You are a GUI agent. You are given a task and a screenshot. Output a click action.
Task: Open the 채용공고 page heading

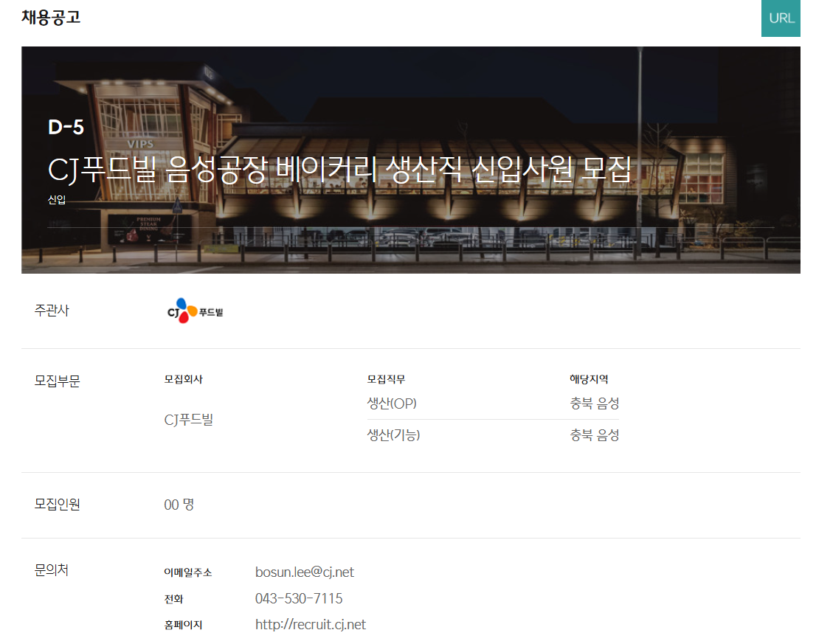51,18
